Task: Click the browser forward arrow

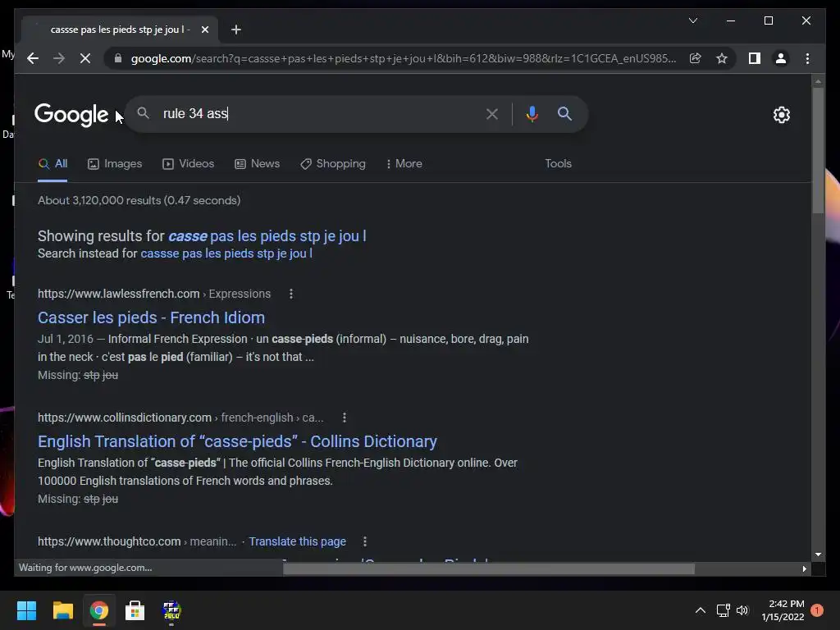Action: pos(59,58)
